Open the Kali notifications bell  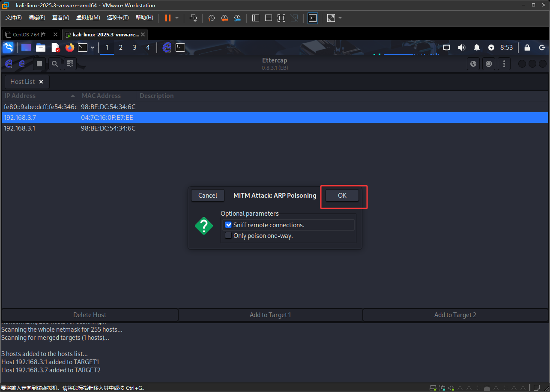[477, 48]
